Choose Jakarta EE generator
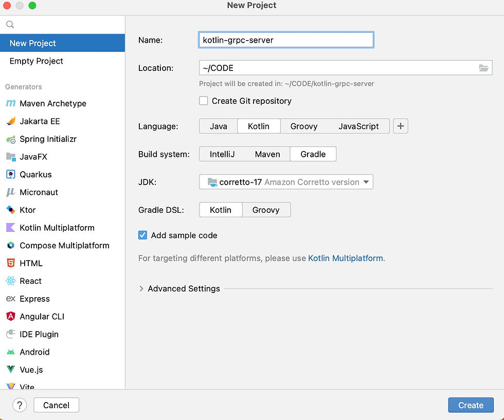The height and width of the screenshot is (420, 504). pos(62,121)
